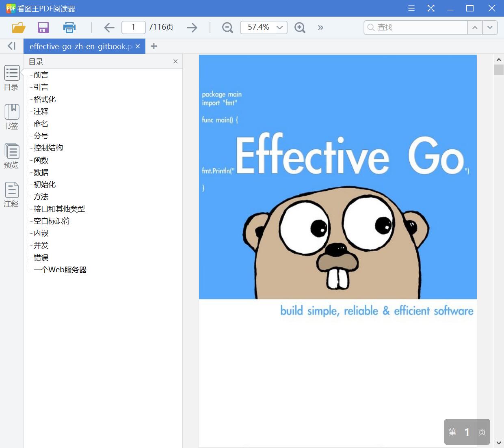Viewport: 504px width, 448px height.
Task: Click the PDF app logo icon
Action: click(x=11, y=8)
